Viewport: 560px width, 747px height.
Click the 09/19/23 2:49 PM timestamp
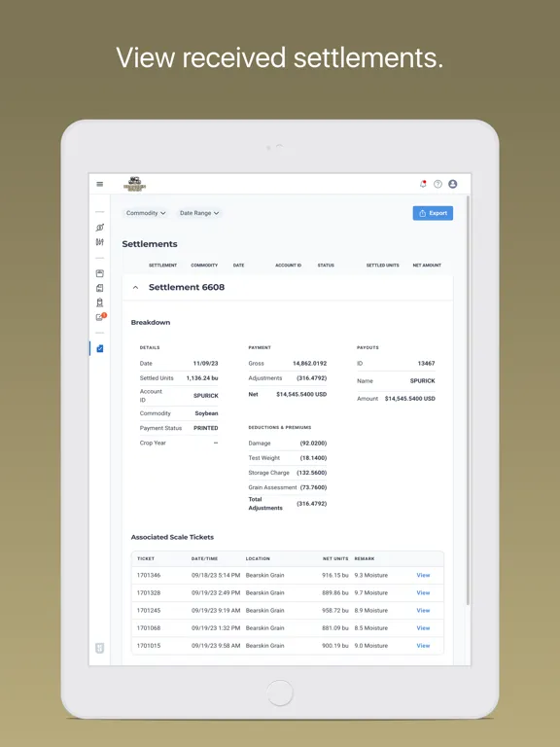pyautogui.click(x=216, y=592)
